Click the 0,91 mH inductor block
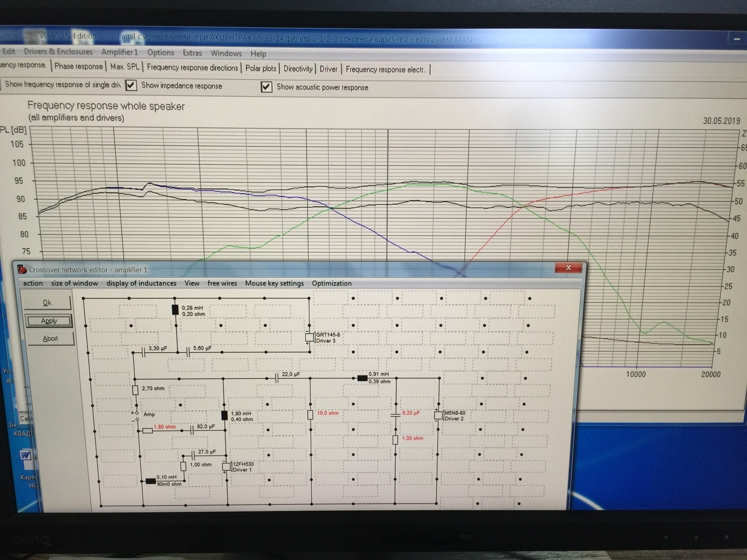 click(x=362, y=378)
